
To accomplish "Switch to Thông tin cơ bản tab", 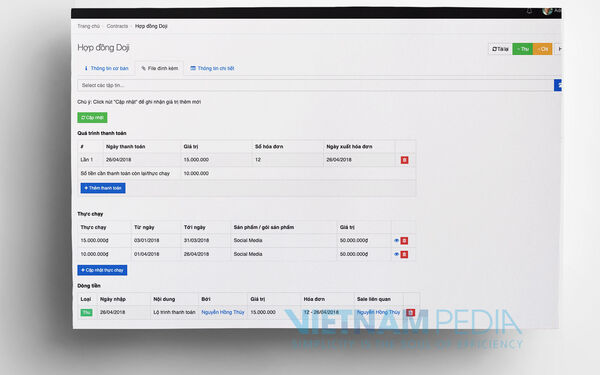I will pos(106,68).
